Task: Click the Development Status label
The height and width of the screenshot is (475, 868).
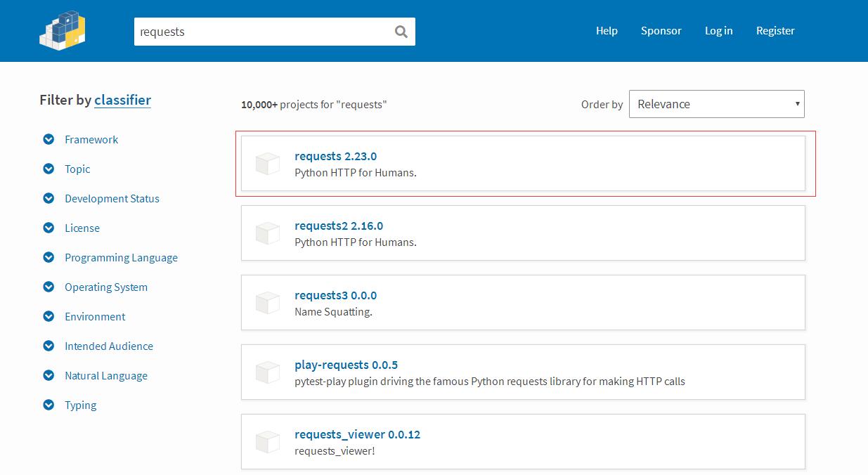Action: pos(112,199)
